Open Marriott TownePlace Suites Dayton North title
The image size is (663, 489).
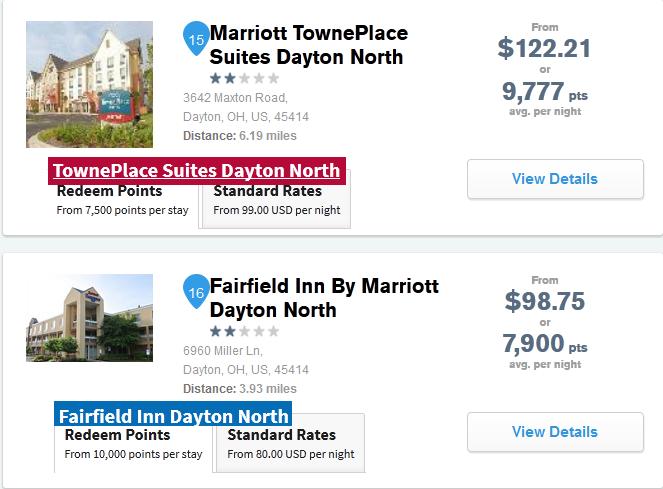click(x=309, y=45)
